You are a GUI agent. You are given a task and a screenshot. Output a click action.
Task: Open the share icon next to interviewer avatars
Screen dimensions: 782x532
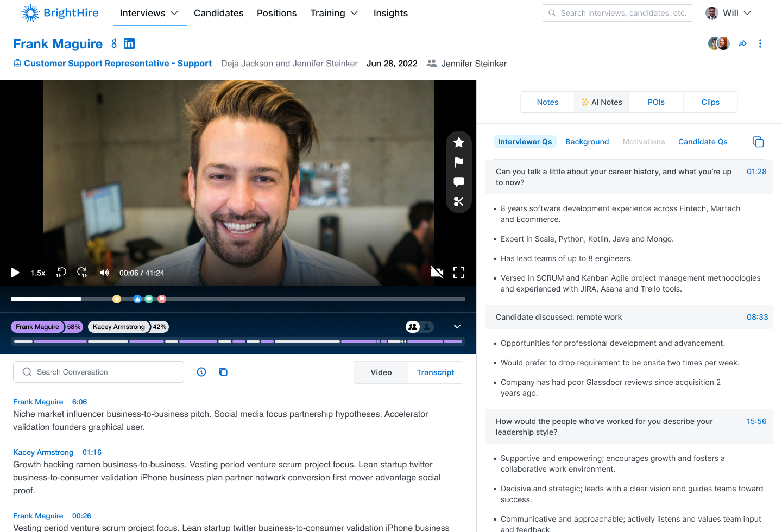743,43
